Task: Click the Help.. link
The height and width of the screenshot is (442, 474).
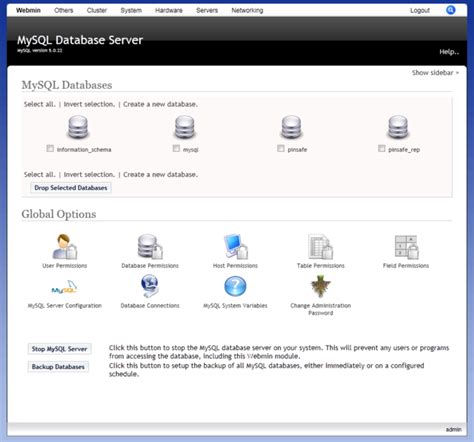Action: pos(449,52)
